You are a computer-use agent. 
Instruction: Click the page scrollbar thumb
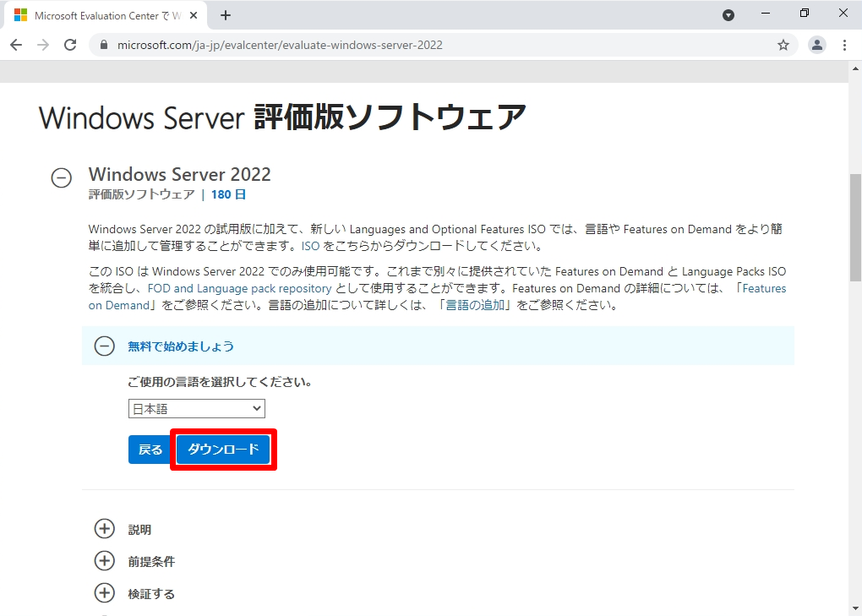pyautogui.click(x=855, y=227)
